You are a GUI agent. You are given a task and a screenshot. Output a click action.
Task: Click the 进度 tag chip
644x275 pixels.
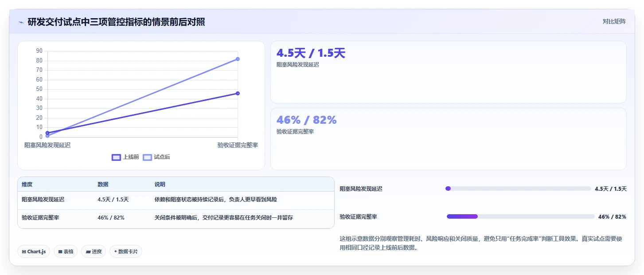tap(94, 251)
